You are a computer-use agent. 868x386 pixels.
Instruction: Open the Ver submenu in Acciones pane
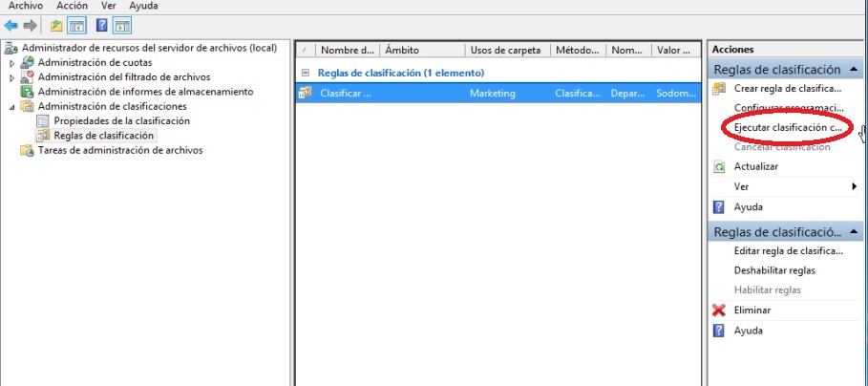pyautogui.click(x=854, y=186)
